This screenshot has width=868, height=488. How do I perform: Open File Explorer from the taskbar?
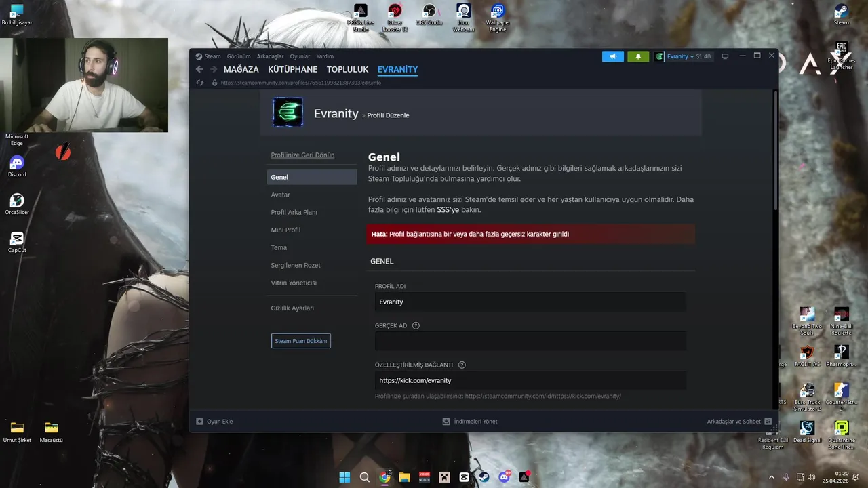coord(405,477)
